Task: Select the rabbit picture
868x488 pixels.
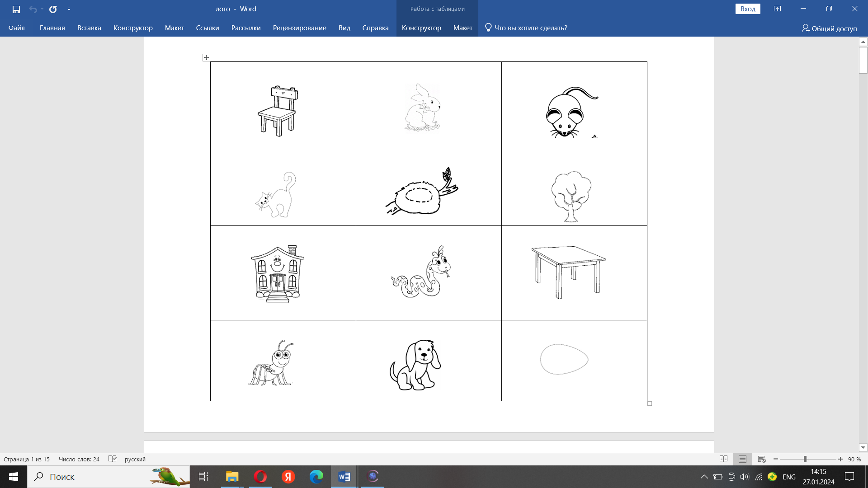Action: [x=423, y=108]
